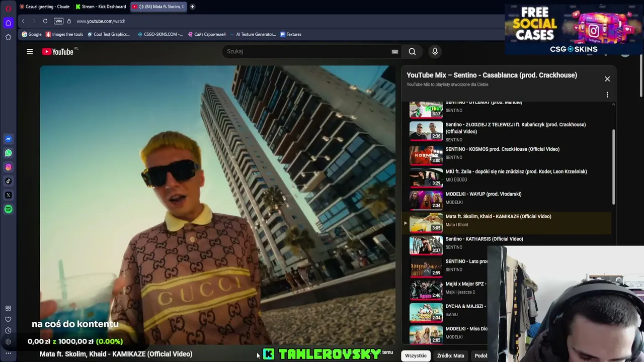Open Instagram from the Opera sidebar

pos(8,167)
